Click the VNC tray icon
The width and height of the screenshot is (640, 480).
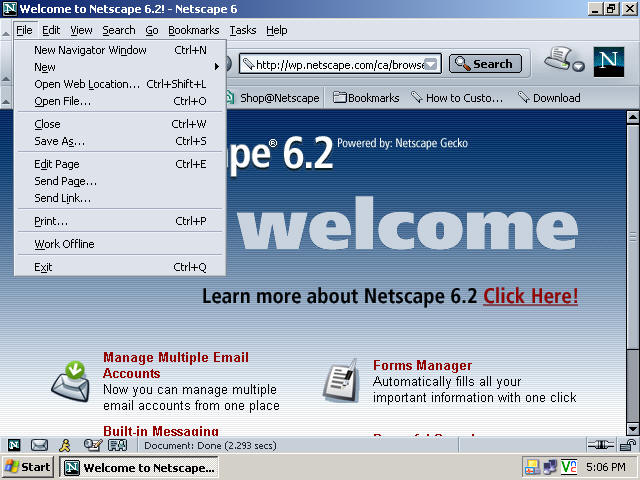point(569,467)
